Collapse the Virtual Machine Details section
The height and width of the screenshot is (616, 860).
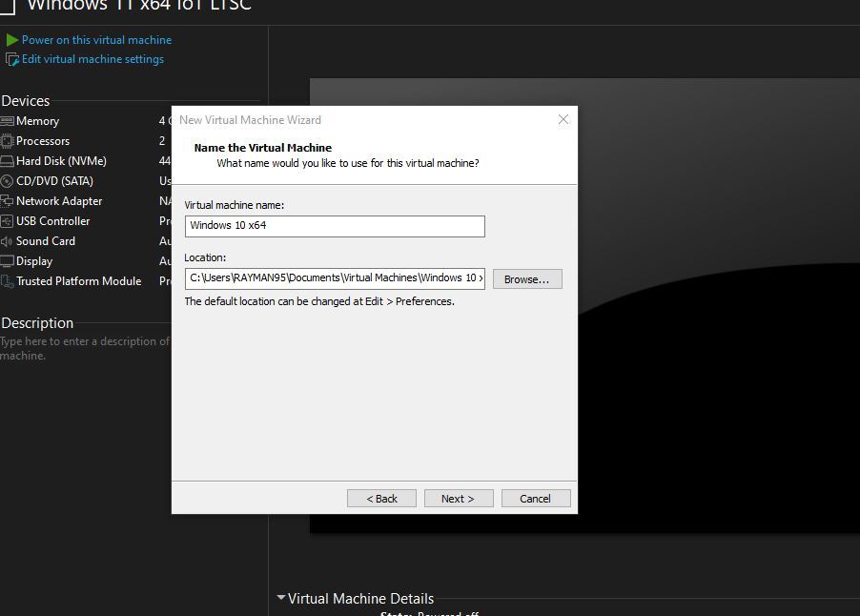point(281,597)
